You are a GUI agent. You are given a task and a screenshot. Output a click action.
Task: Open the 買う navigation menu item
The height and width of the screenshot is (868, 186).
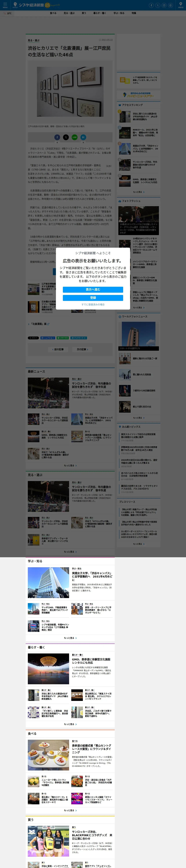tap(84, 13)
